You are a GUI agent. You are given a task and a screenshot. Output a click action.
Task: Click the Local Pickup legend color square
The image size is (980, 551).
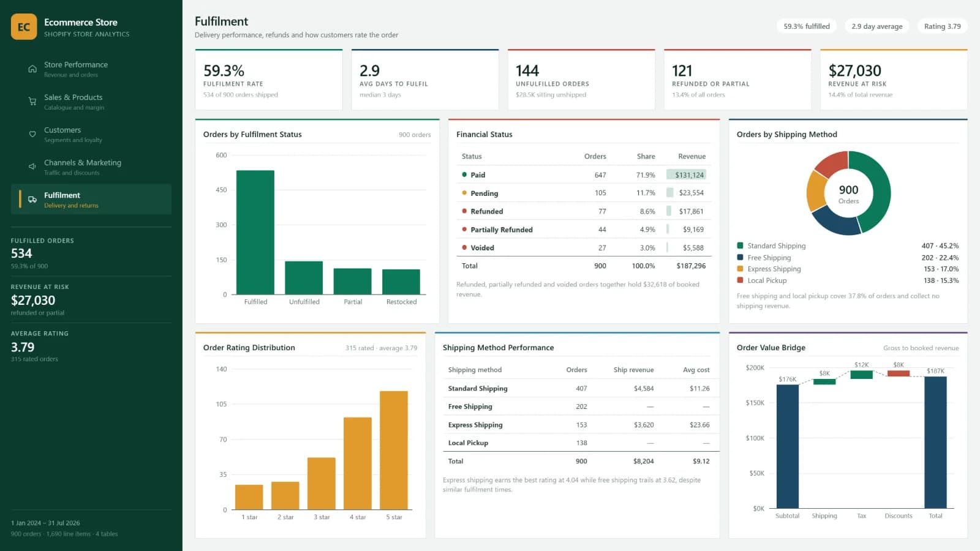click(740, 280)
